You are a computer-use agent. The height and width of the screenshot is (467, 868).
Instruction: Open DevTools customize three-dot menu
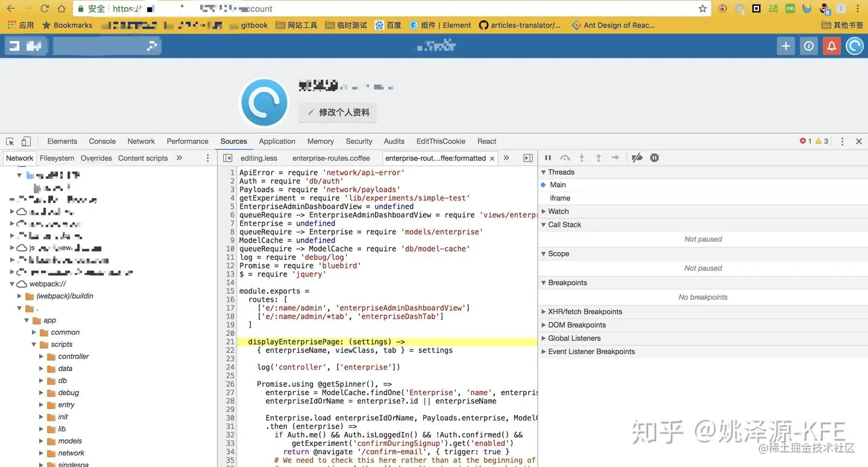click(842, 141)
